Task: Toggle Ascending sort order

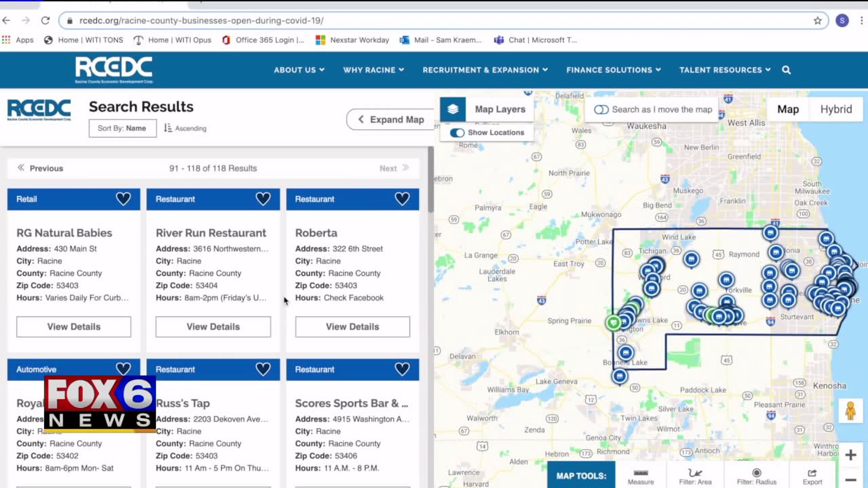Action: pos(185,128)
